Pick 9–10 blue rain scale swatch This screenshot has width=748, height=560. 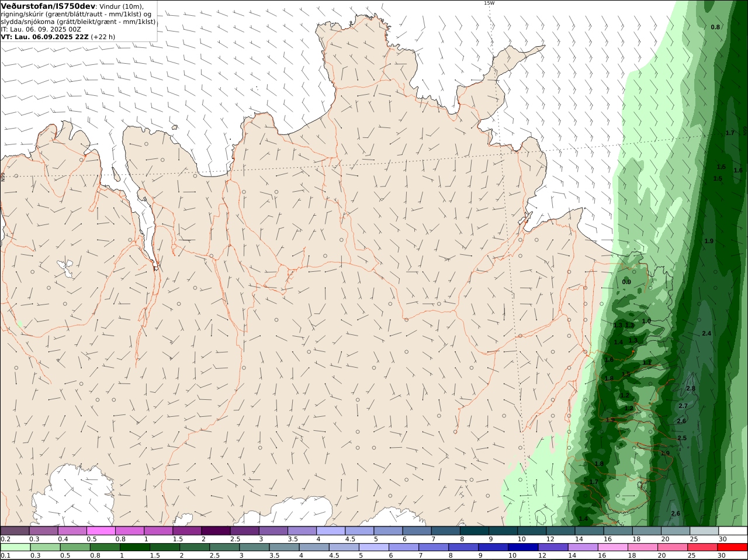click(493, 547)
